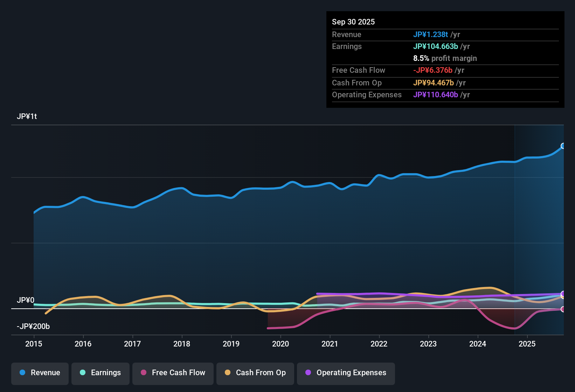The height and width of the screenshot is (392, 575).
Task: Click the pink Free Cash Flow legend dot
Action: tap(143, 373)
